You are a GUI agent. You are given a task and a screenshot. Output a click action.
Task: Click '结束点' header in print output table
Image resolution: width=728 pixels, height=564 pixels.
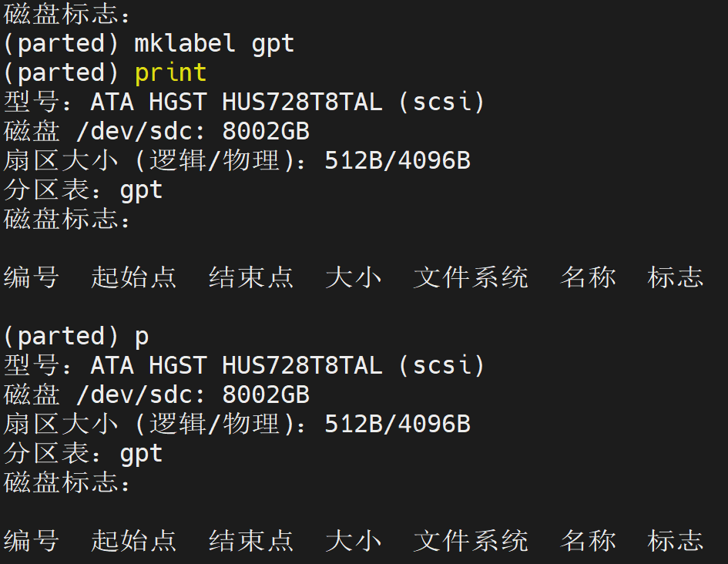pos(251,277)
